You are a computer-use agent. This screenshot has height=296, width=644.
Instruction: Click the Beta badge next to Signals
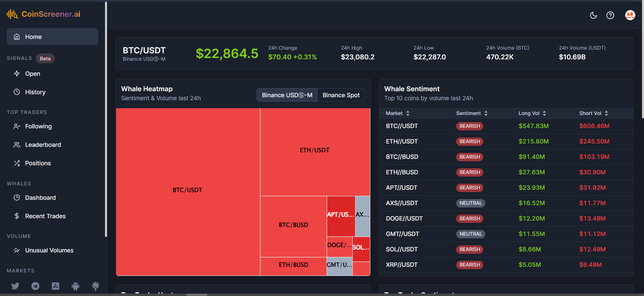click(x=45, y=58)
